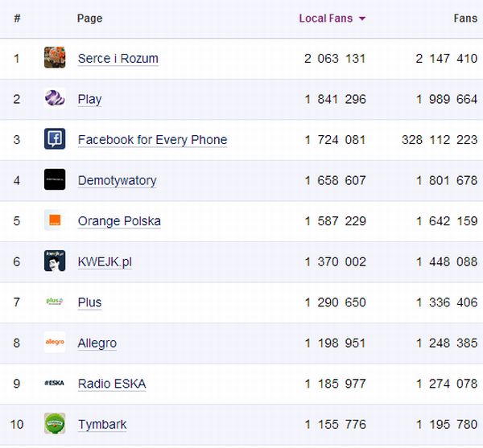Sort table by Fans column header
This screenshot has width=483, height=448.
465,18
